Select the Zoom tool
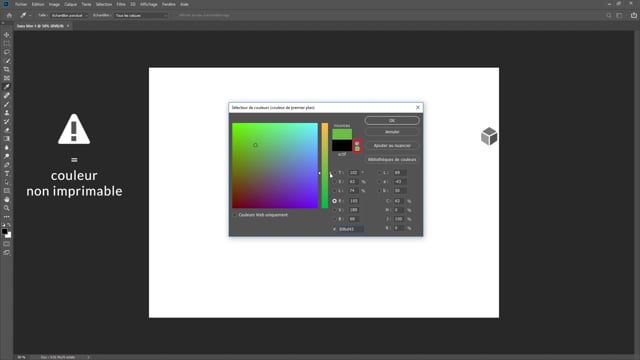The width and height of the screenshot is (640, 360). pyautogui.click(x=7, y=208)
